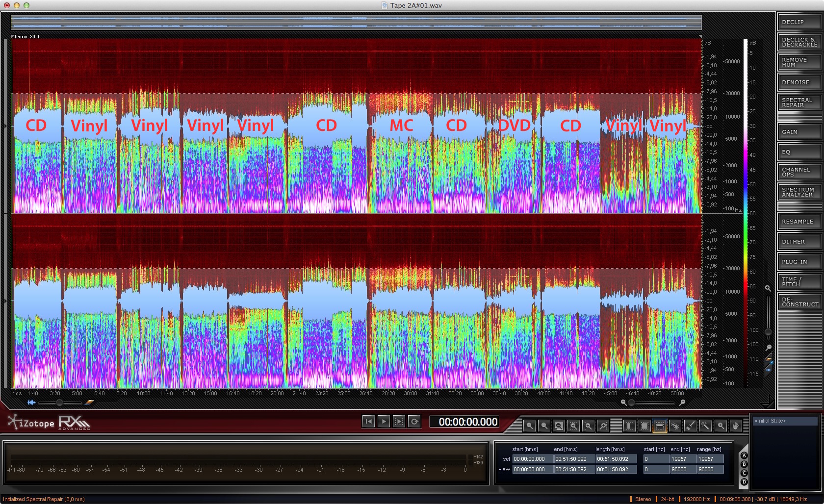Image resolution: width=824 pixels, height=504 pixels.
Task: Play only the selected region
Action: (x=399, y=421)
